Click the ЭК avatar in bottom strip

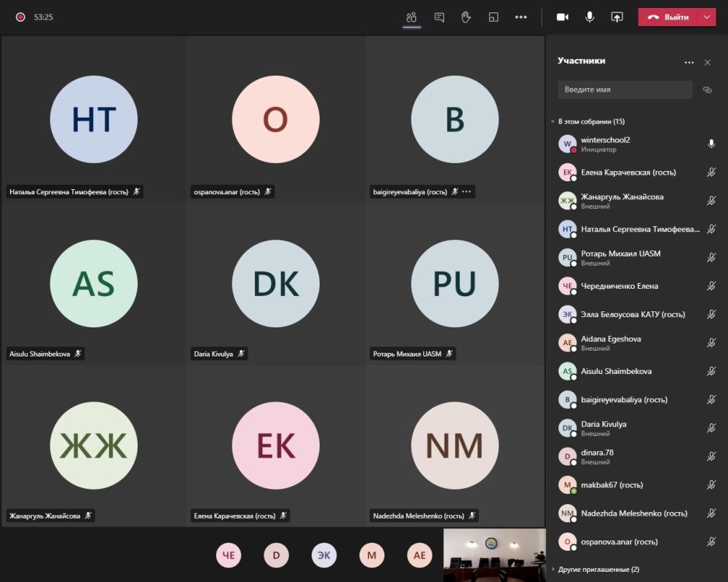point(324,555)
